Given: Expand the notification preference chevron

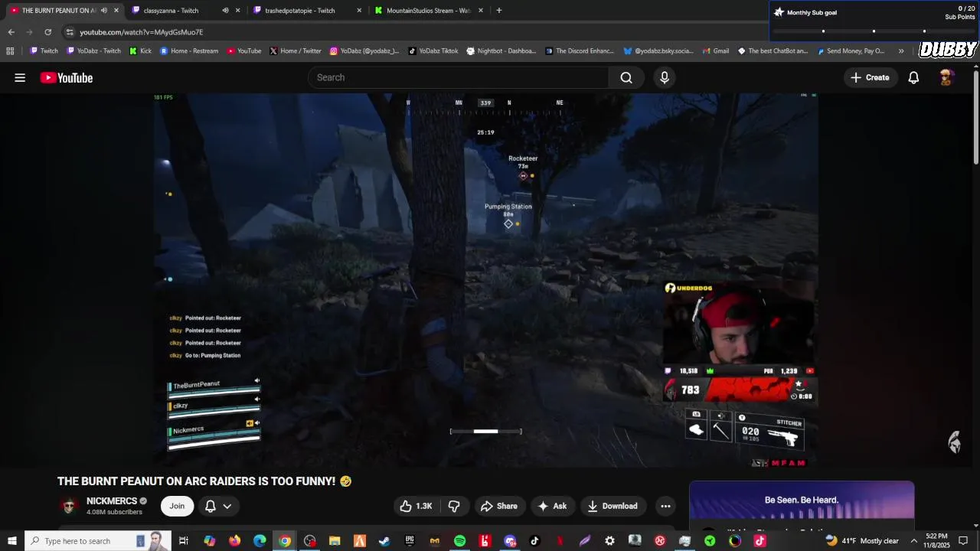Looking at the screenshot, I should (227, 506).
